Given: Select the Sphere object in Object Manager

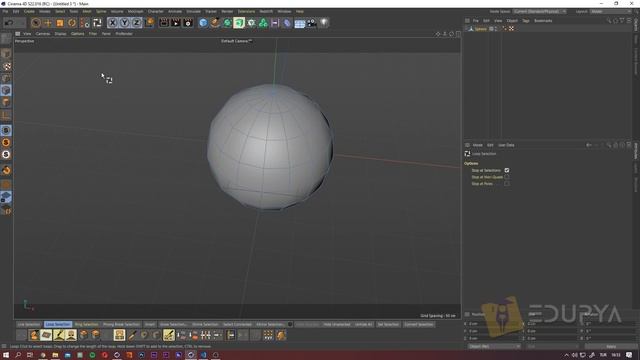Looking at the screenshot, I should (x=480, y=29).
